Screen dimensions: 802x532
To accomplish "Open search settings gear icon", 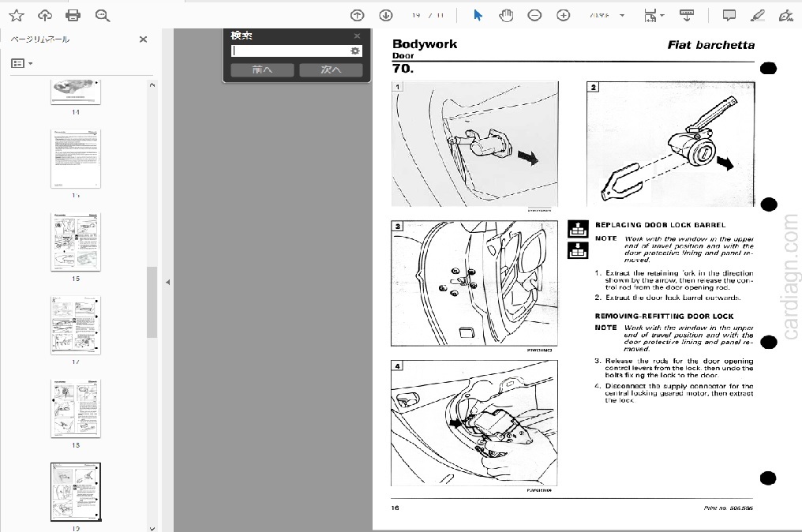I will 355,51.
